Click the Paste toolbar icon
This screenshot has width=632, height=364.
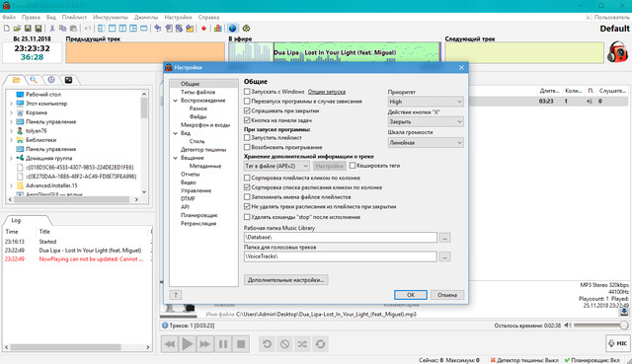[x=73, y=29]
